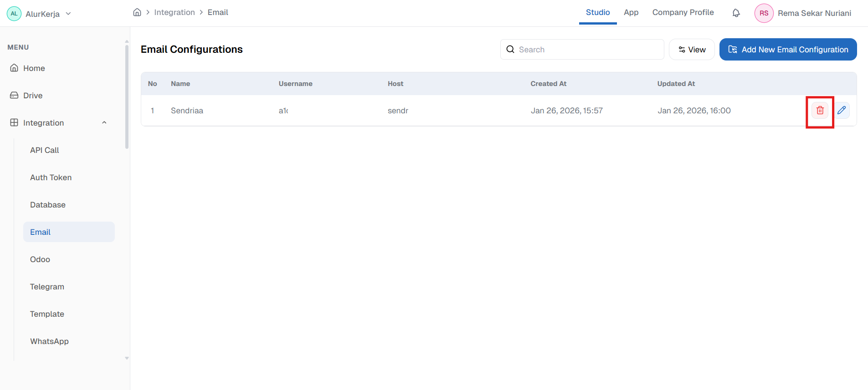The image size is (868, 390).
Task: Click the sidebar scrollbar thumb
Action: coord(127,96)
